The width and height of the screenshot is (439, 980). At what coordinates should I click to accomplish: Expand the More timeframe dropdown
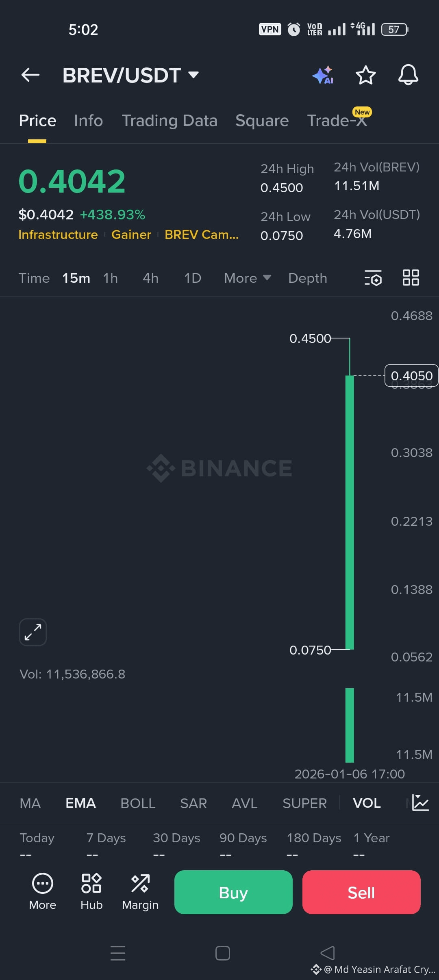coord(248,278)
